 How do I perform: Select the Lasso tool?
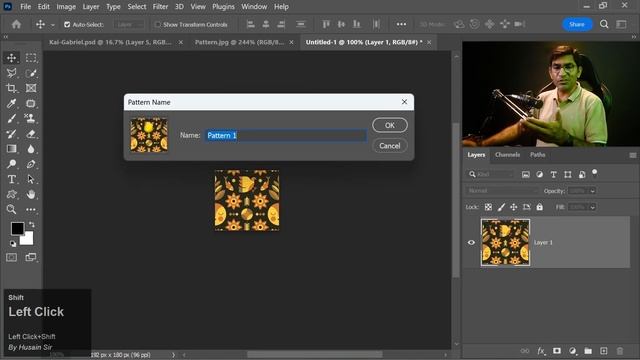pos(11,73)
